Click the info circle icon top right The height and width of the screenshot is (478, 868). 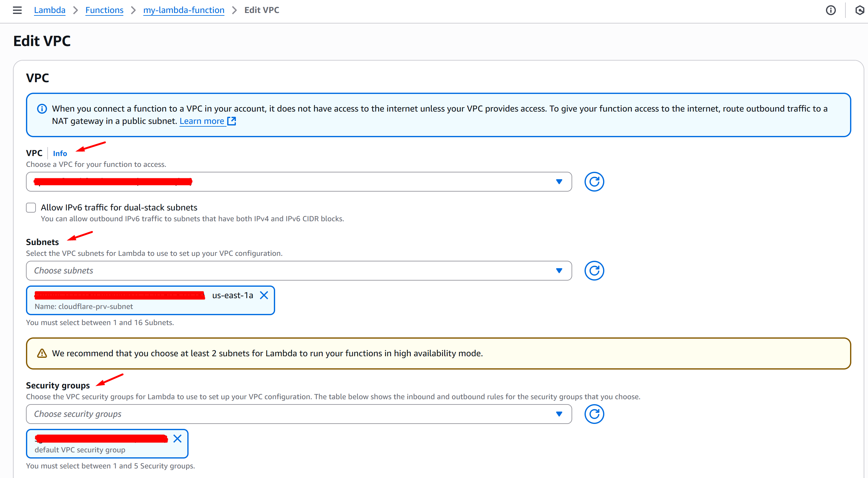[x=831, y=10]
